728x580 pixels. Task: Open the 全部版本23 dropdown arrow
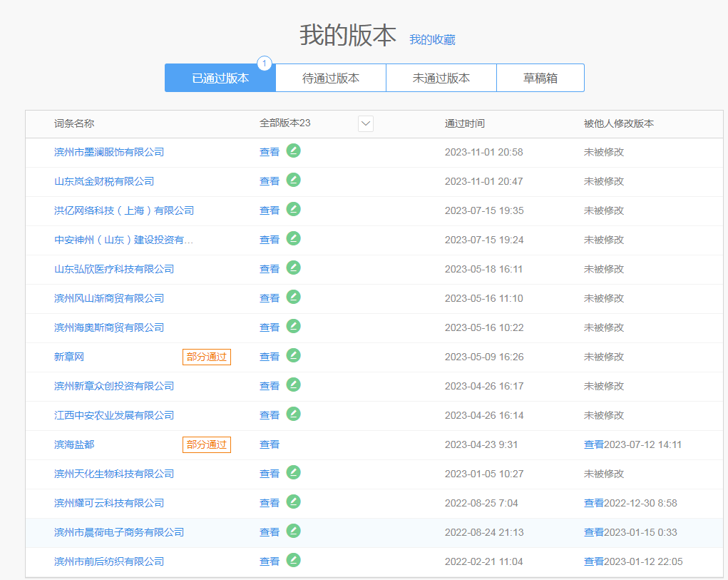click(x=366, y=123)
